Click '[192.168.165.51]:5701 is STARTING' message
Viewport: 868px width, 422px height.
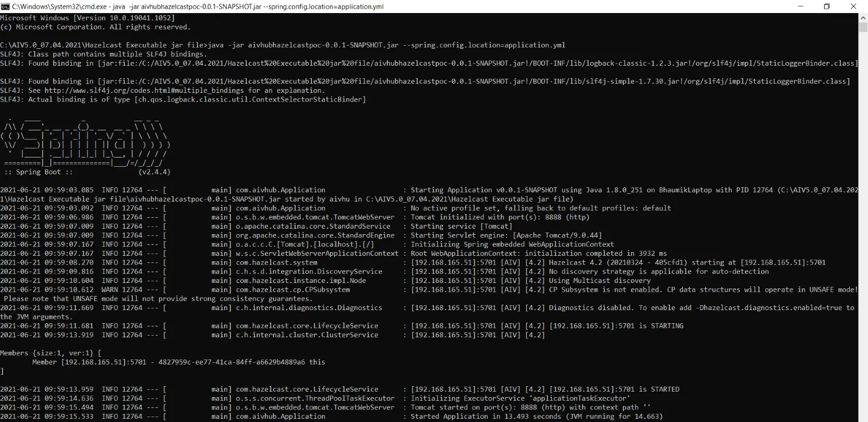pos(616,326)
